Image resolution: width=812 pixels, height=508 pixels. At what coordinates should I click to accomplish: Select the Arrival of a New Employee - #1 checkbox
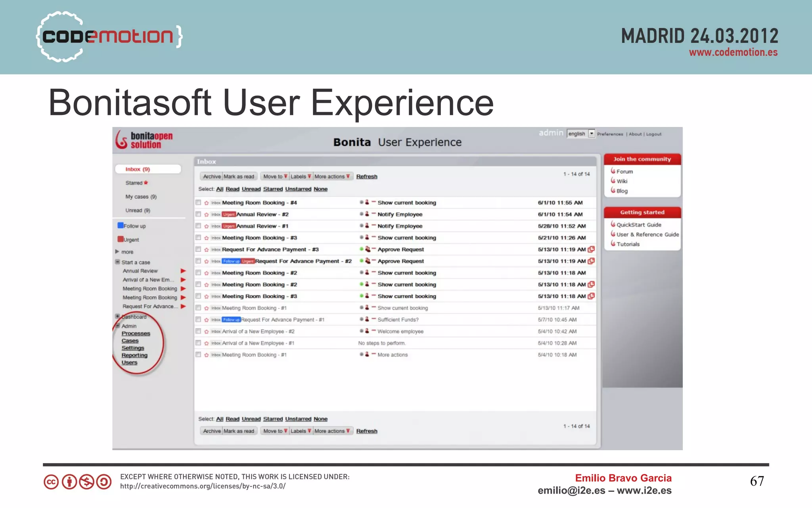[198, 343]
